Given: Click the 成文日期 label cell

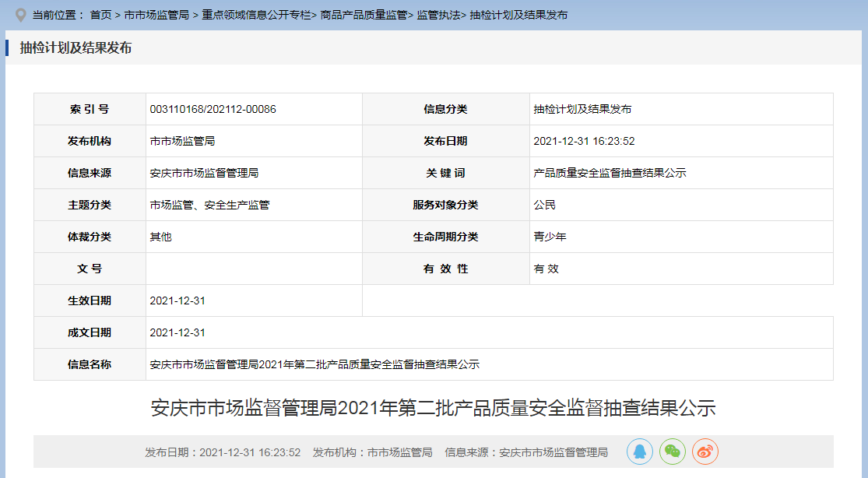Looking at the screenshot, I should [90, 332].
